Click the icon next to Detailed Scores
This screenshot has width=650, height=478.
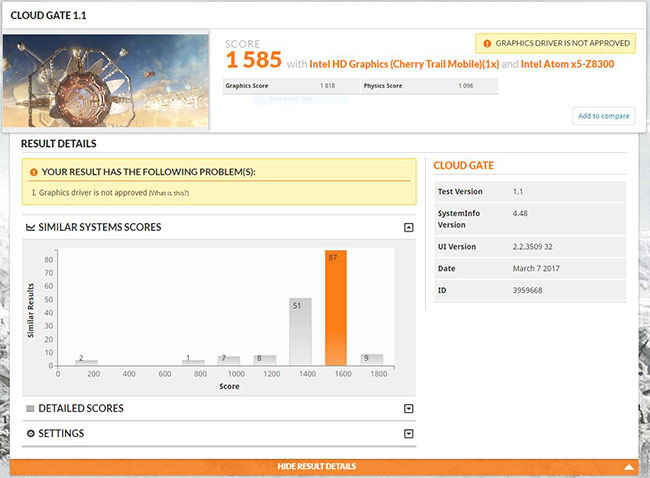(x=30, y=408)
